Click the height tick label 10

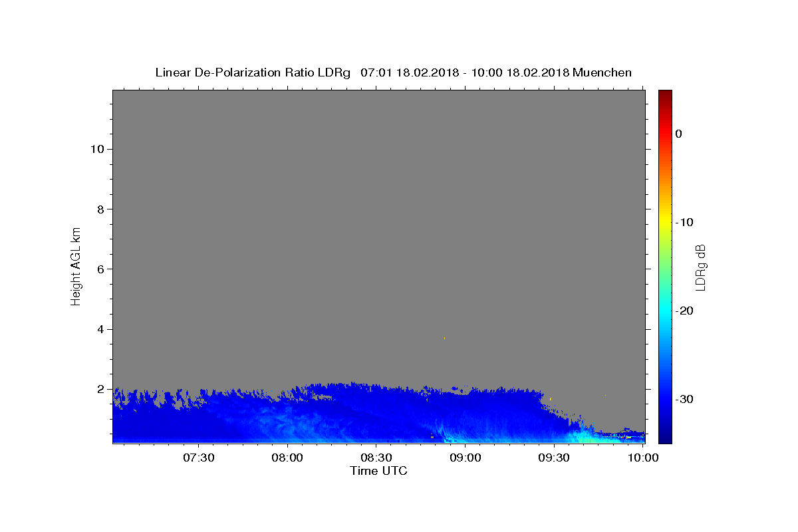tap(96, 149)
